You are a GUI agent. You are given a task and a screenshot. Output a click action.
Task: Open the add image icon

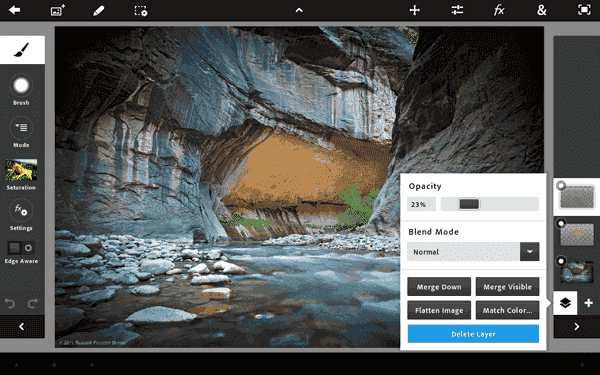pyautogui.click(x=57, y=10)
